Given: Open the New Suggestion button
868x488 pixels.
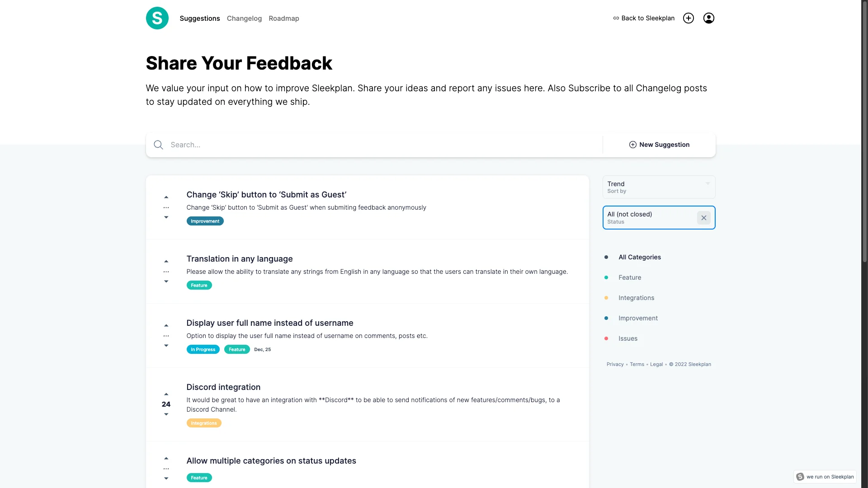Looking at the screenshot, I should [x=660, y=145].
